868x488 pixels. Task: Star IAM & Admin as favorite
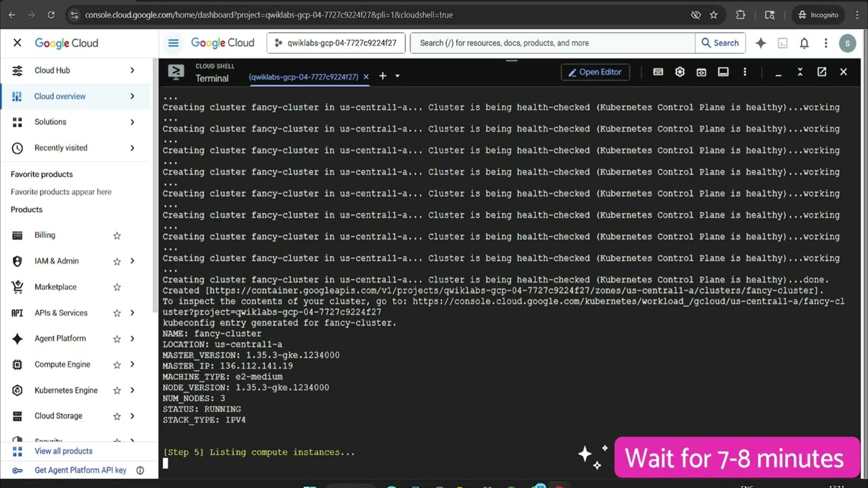click(x=117, y=261)
